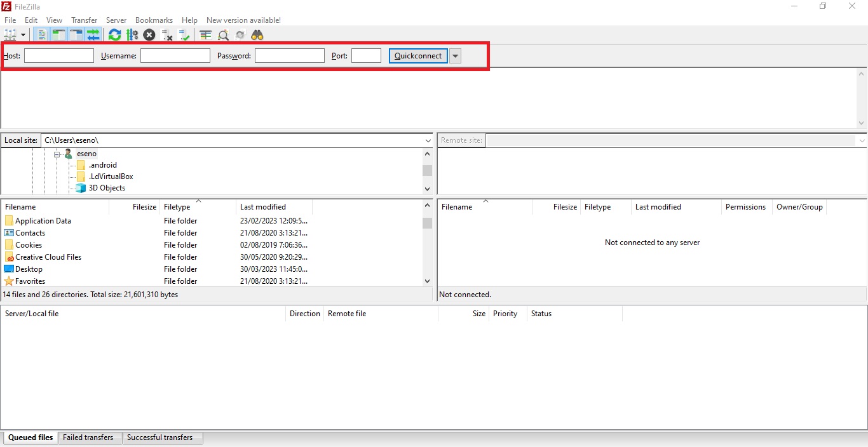This screenshot has height=447, width=868.
Task: Switch to the Queued files tab
Action: pos(31,437)
